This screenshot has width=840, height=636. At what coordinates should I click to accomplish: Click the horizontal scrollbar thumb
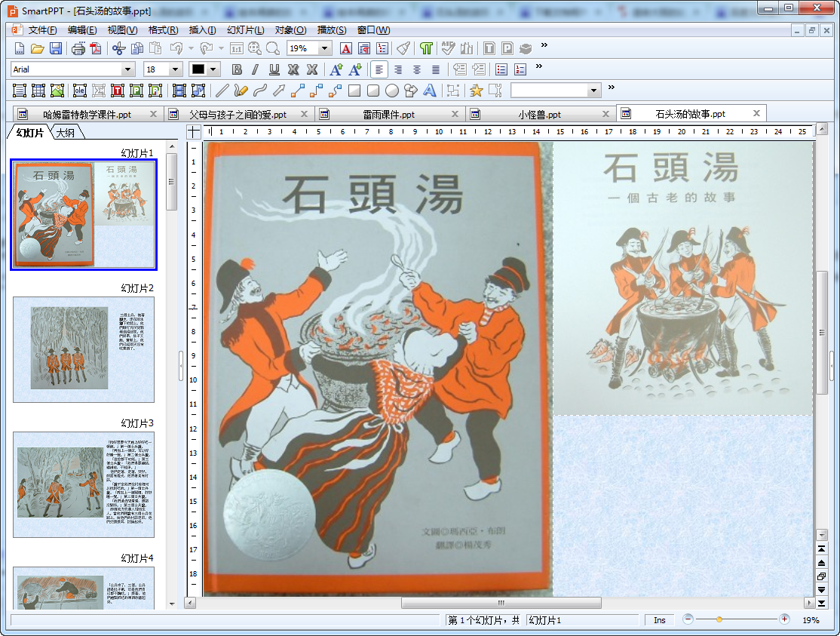click(501, 603)
